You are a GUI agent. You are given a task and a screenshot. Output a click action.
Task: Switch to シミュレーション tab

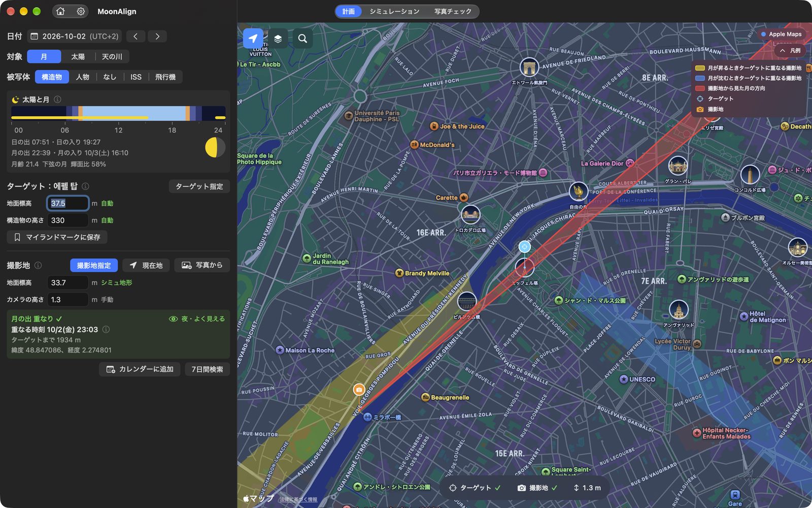pyautogui.click(x=394, y=11)
